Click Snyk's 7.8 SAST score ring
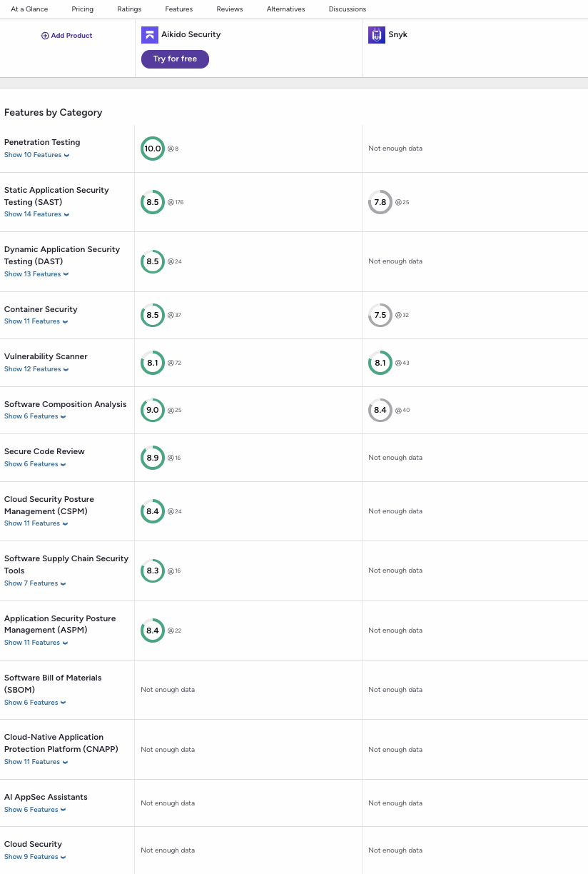The height and width of the screenshot is (874, 588). [x=380, y=202]
